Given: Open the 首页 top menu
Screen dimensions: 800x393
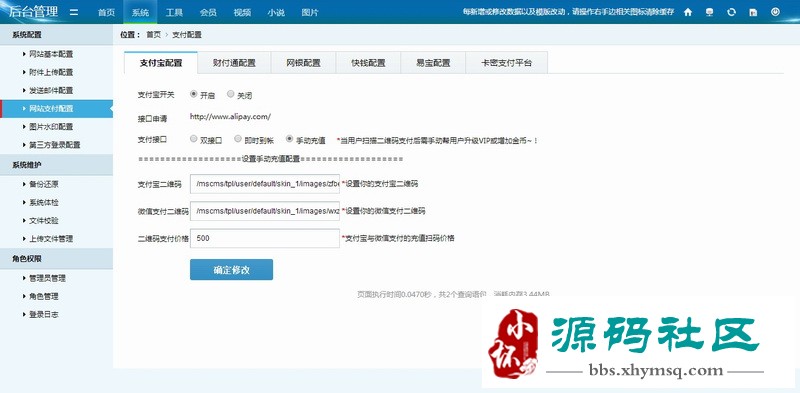Looking at the screenshot, I should pos(106,13).
